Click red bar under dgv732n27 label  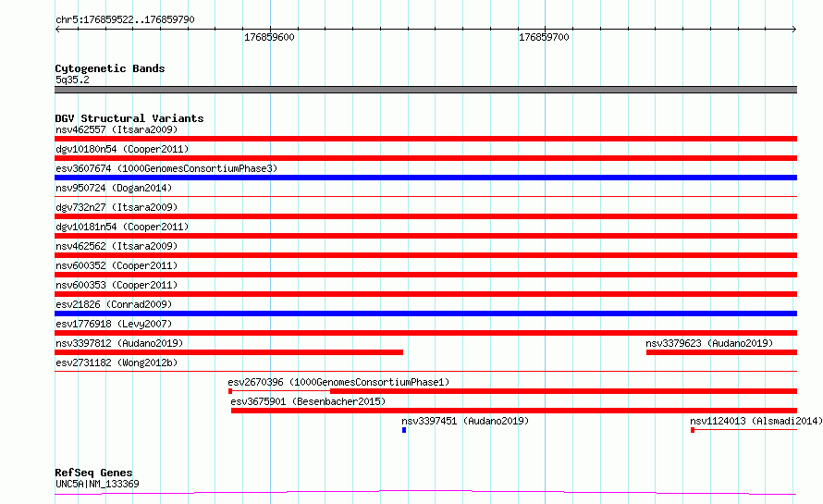(425, 216)
